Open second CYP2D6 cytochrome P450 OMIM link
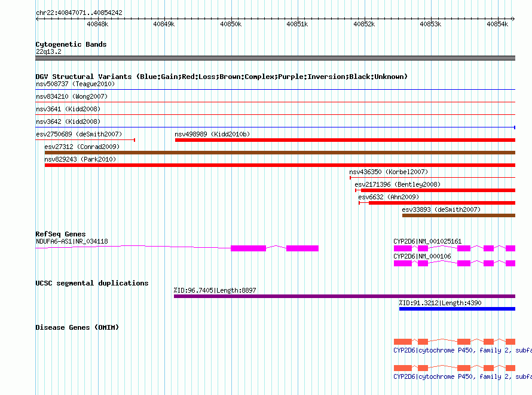This screenshot has height=395, width=532. (463, 376)
